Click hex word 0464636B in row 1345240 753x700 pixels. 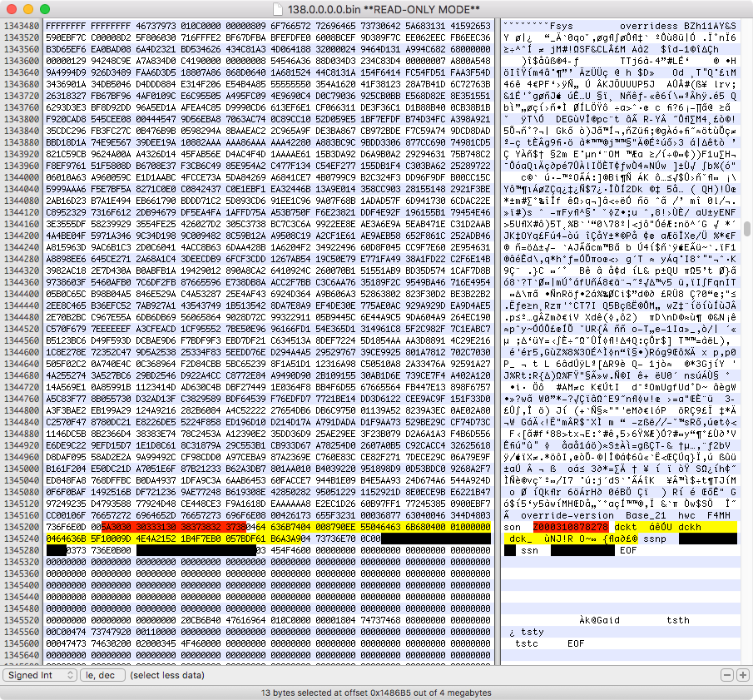tap(66, 539)
